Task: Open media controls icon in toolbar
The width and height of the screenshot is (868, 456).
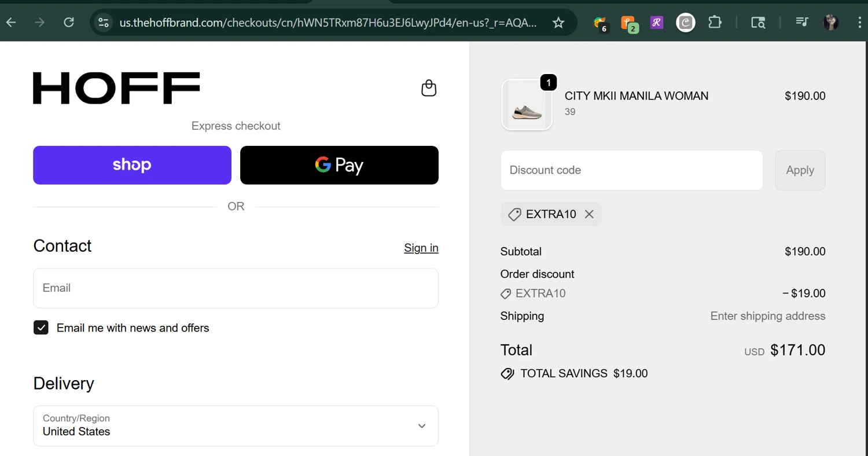Action: pyautogui.click(x=801, y=22)
